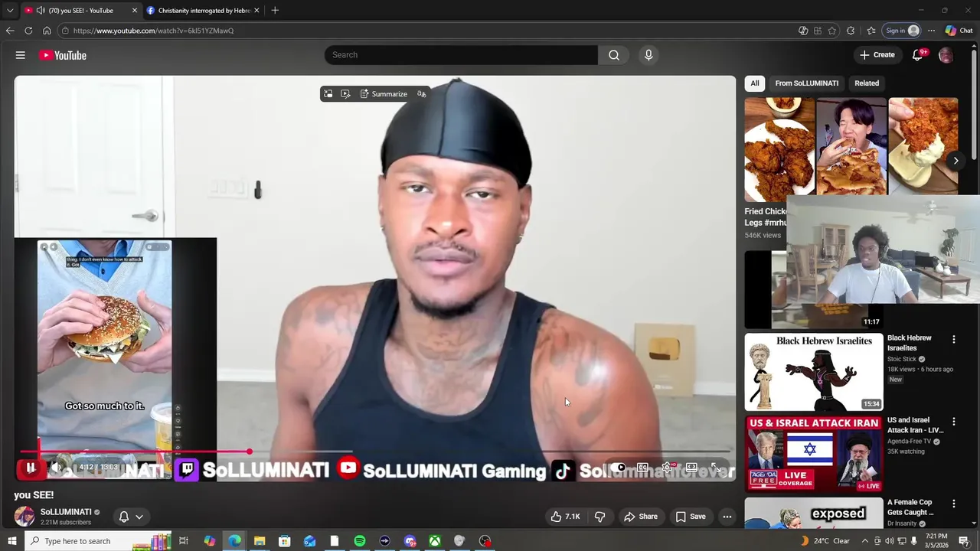Click Summarize in the video overlay toolbar
This screenshot has height=551, width=980.
point(384,93)
